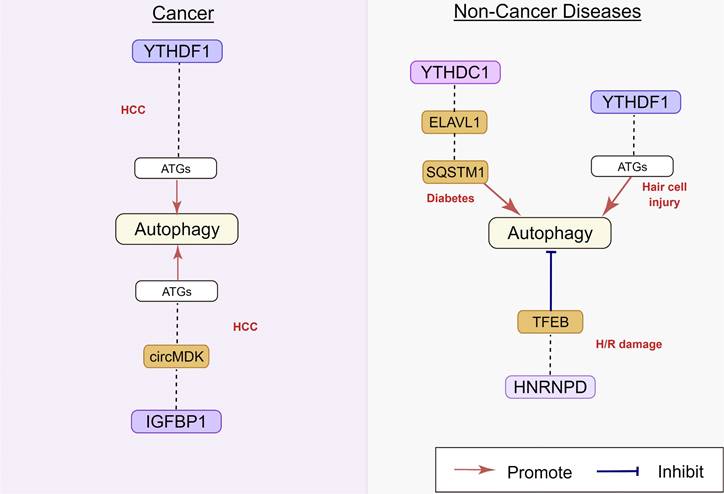The image size is (724, 494).
Task: Select the YTHDC1 node
Action: [x=456, y=72]
